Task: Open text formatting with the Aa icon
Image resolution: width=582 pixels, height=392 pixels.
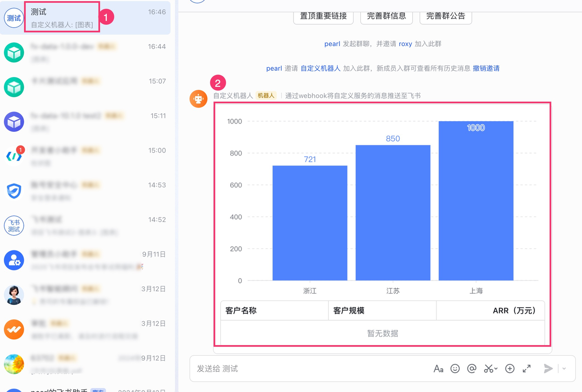Action: (438, 368)
